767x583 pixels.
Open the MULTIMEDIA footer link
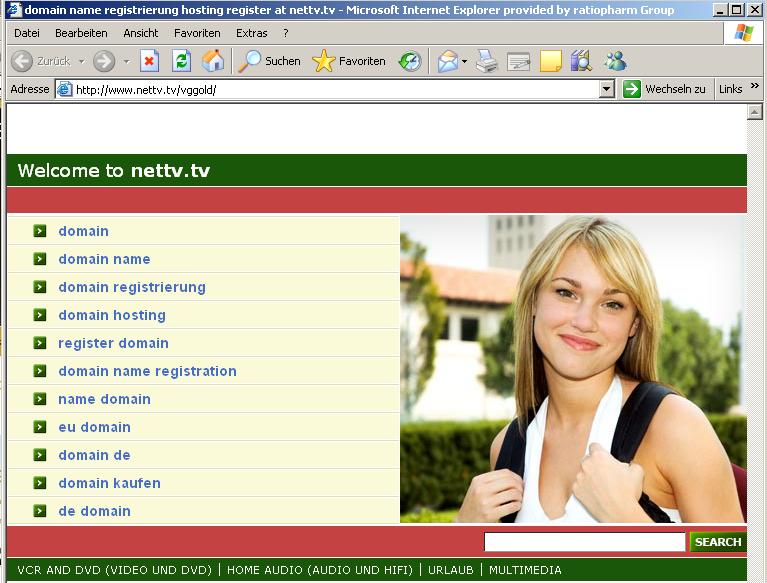coord(525,570)
